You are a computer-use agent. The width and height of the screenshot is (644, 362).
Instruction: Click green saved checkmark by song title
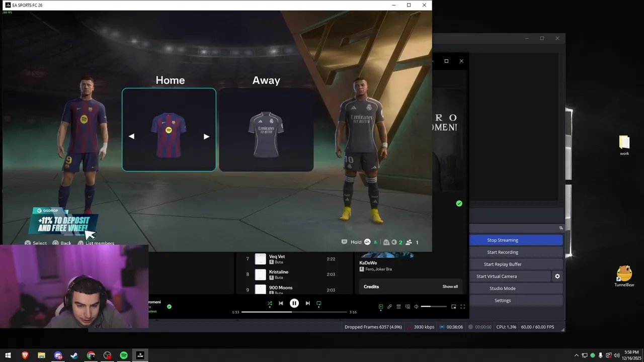pos(169,306)
